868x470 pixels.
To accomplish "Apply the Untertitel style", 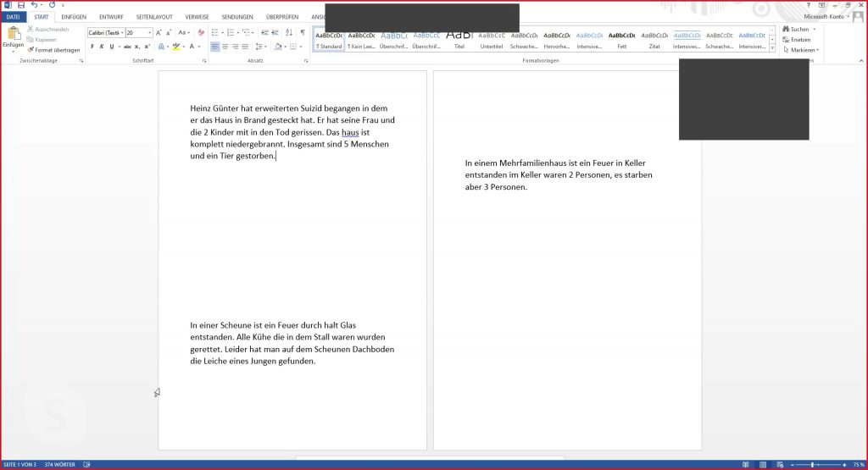I will tap(492, 41).
